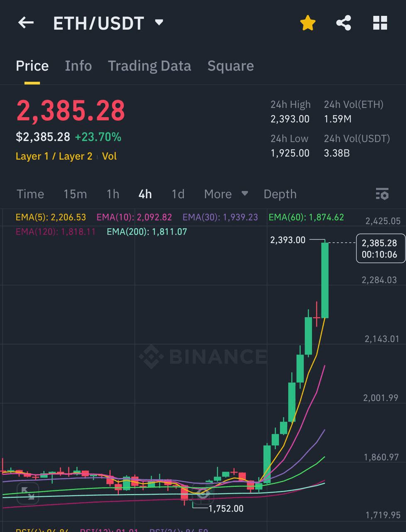The height and width of the screenshot is (532, 406).
Task: Open the Depth chart view
Action: coord(280,194)
